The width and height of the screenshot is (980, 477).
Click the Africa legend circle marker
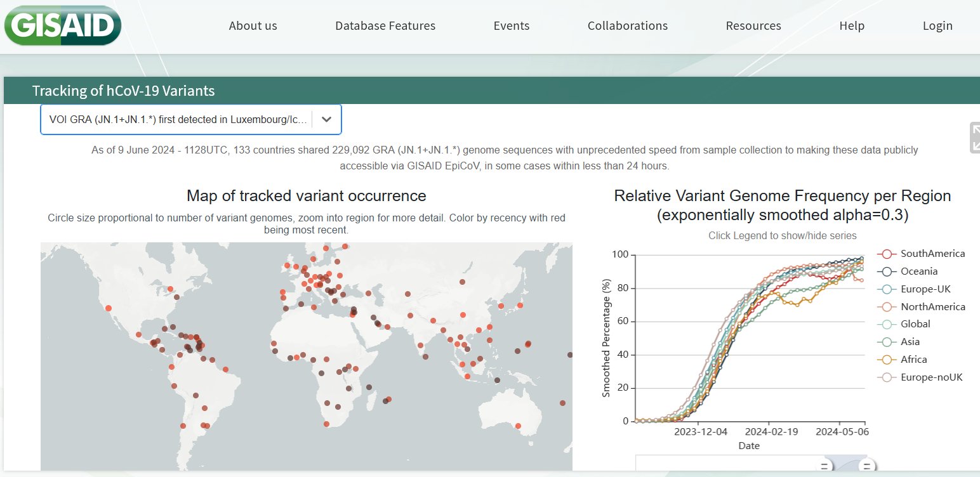[x=887, y=360]
